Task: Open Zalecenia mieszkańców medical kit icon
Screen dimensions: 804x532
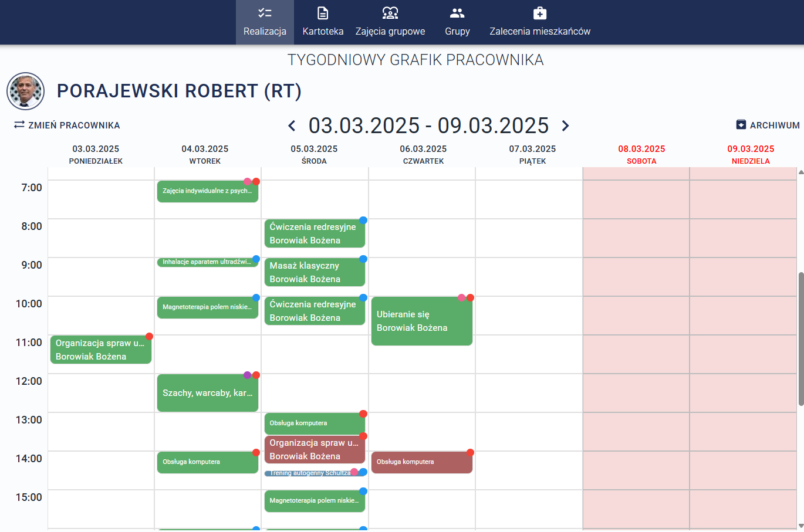Action: click(x=540, y=13)
